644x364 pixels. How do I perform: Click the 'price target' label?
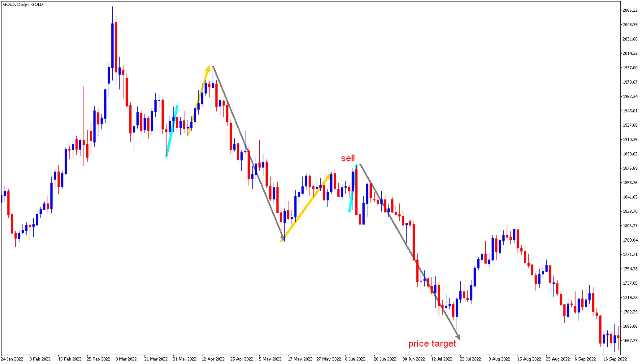click(432, 344)
